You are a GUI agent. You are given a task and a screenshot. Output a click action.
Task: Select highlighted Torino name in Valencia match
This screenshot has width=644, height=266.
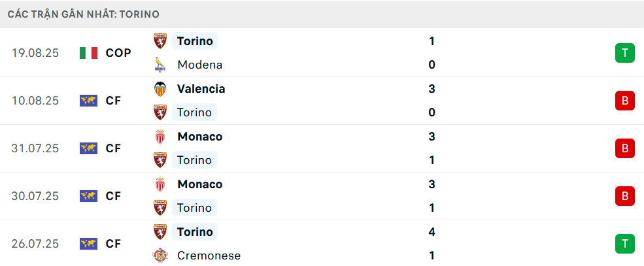194,112
